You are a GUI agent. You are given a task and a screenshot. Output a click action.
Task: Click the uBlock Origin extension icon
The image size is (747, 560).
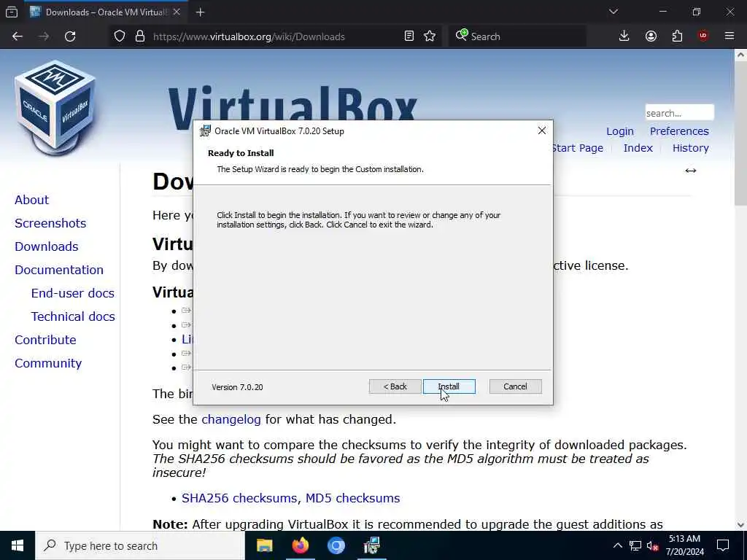coord(703,36)
